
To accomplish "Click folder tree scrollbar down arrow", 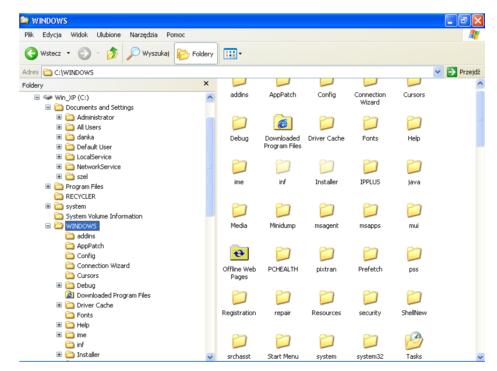I will tap(210, 357).
